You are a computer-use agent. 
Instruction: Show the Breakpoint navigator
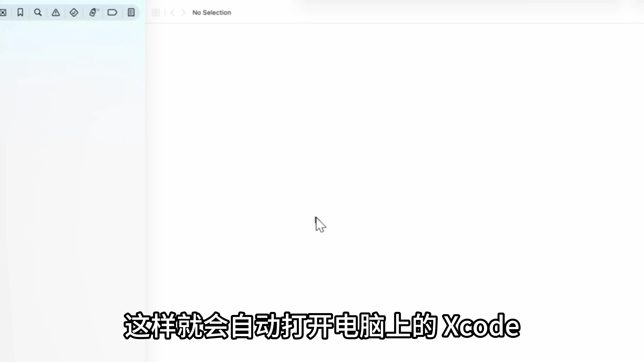112,13
